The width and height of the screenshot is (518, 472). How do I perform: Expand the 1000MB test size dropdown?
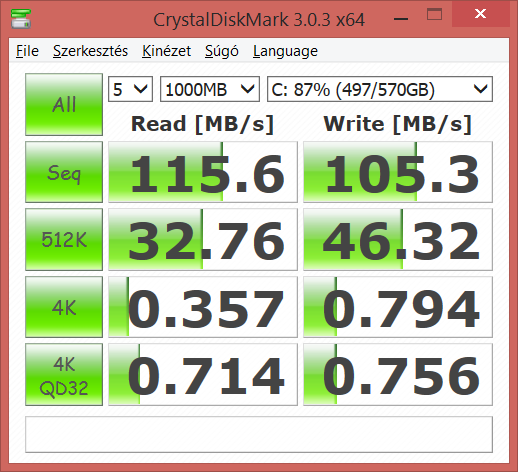pyautogui.click(x=210, y=89)
